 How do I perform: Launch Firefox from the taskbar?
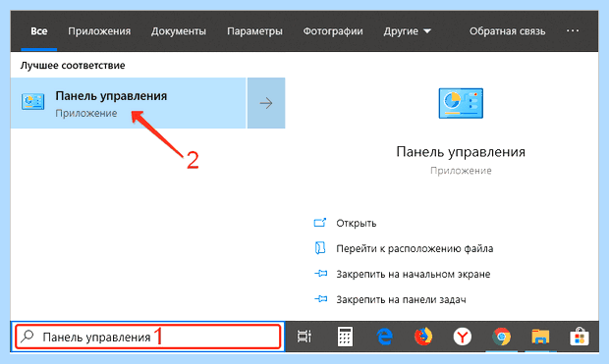pos(423,337)
